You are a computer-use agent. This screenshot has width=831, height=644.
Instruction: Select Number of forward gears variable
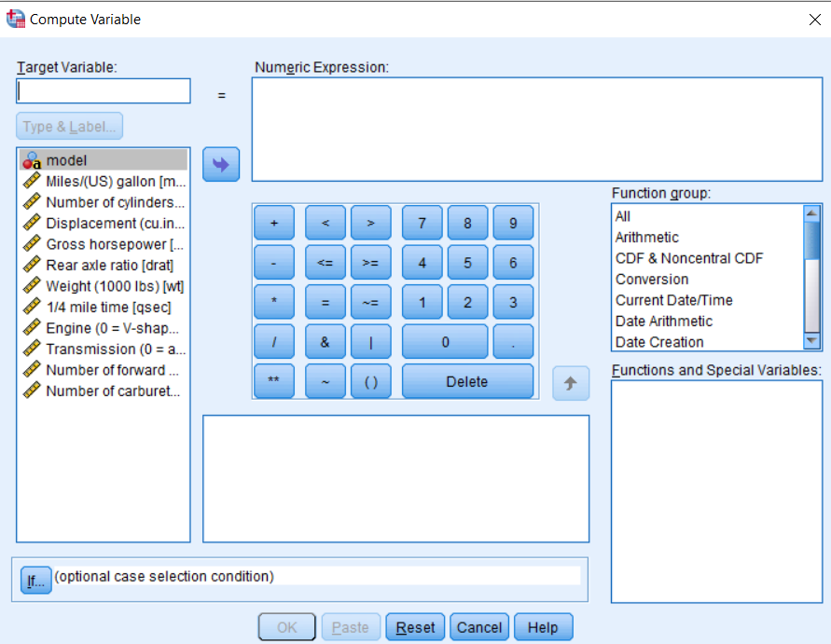coord(104,370)
